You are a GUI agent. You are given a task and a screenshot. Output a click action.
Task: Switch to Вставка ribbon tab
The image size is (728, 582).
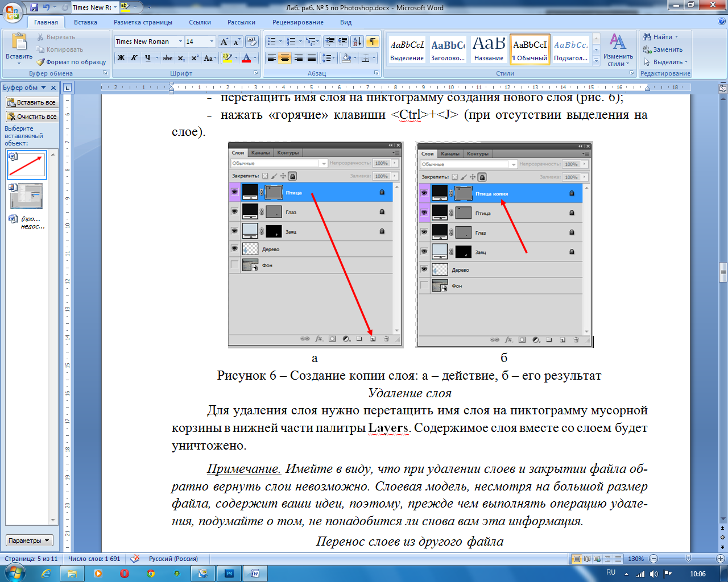85,22
